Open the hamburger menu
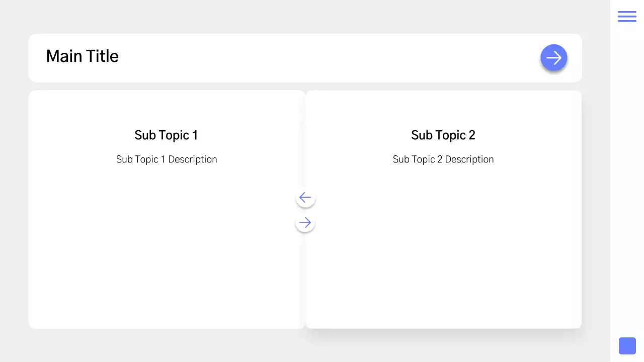Screen dimensions: 644x362 pyautogui.click(x=627, y=17)
